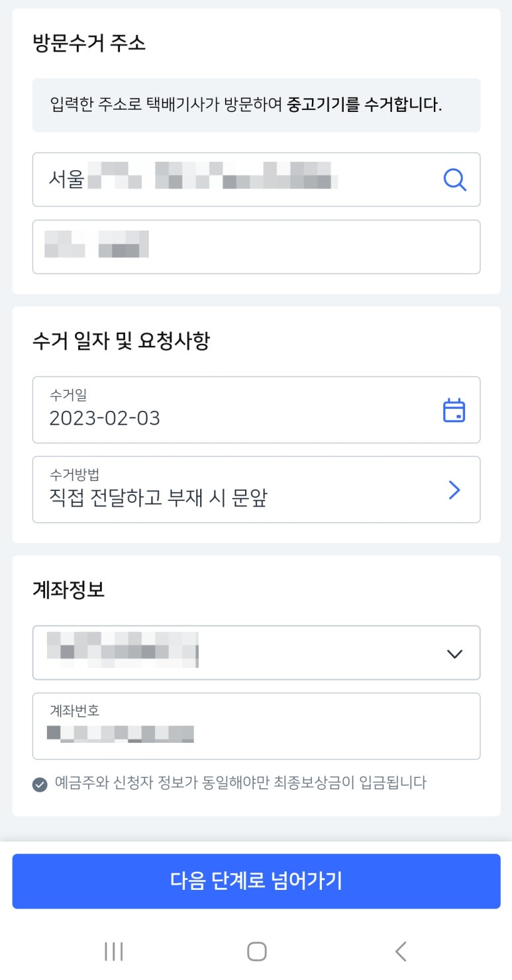Screen dimensions: 512x980
Task: Open the Android recent apps button
Action: (114, 952)
